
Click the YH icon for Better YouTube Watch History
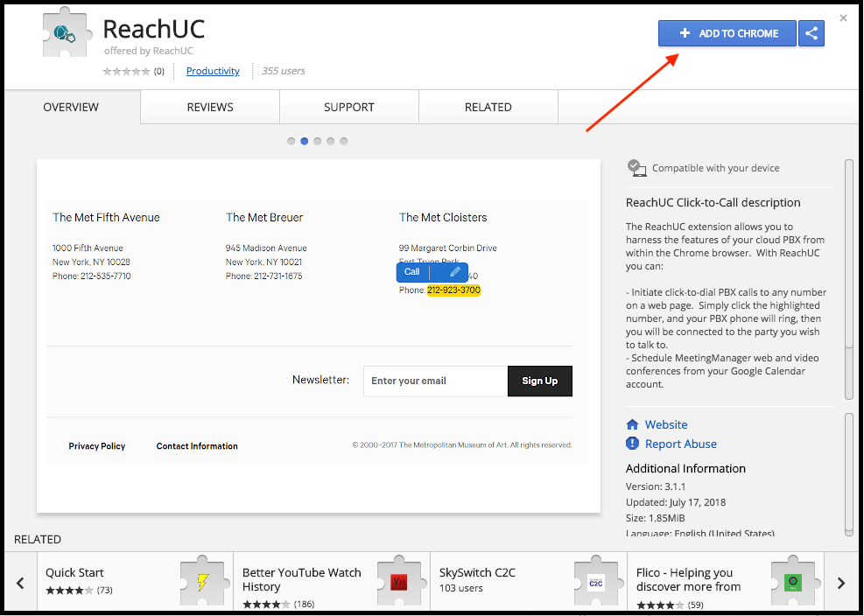pyautogui.click(x=400, y=580)
